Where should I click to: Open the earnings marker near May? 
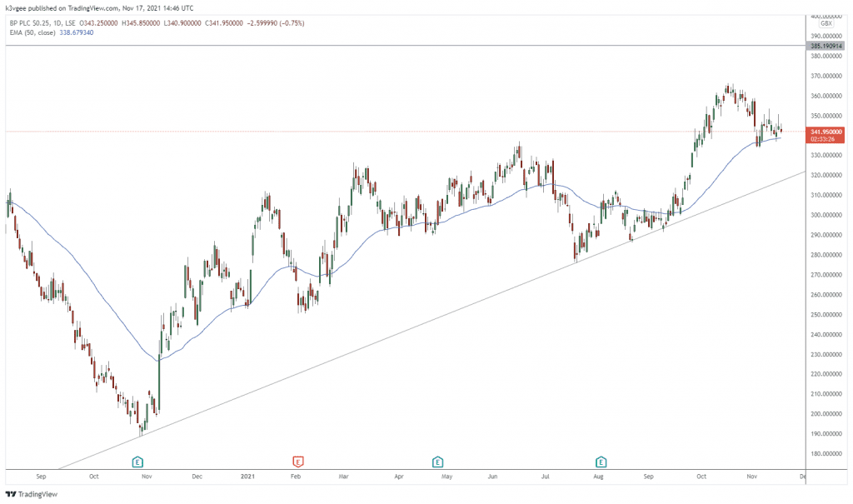click(x=437, y=462)
